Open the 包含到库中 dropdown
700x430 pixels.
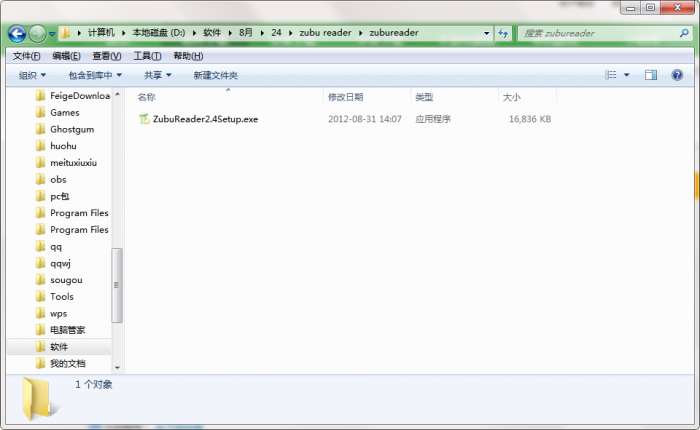(95, 75)
